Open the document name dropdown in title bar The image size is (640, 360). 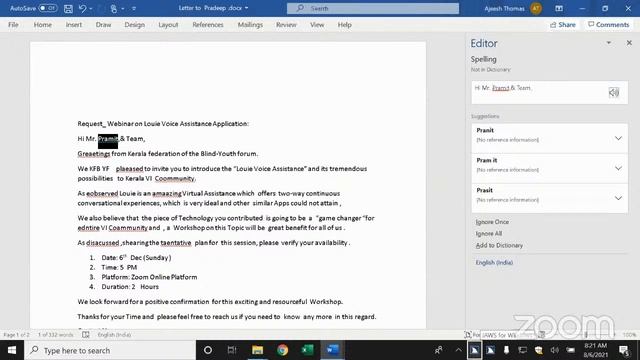247,8
